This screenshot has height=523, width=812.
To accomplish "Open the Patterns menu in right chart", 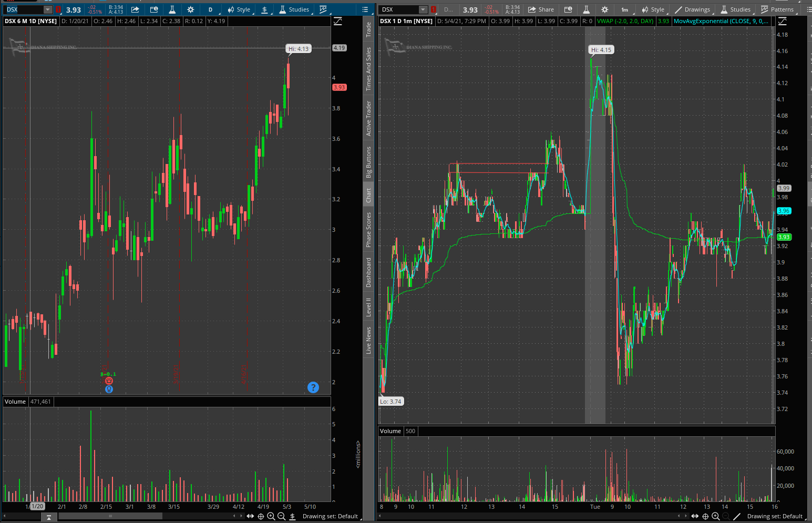I will [777, 9].
